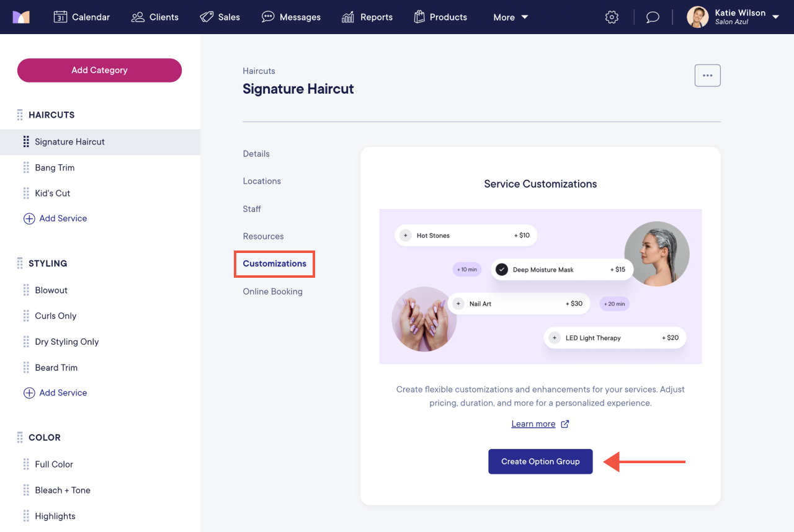Open the Details tab

point(256,153)
